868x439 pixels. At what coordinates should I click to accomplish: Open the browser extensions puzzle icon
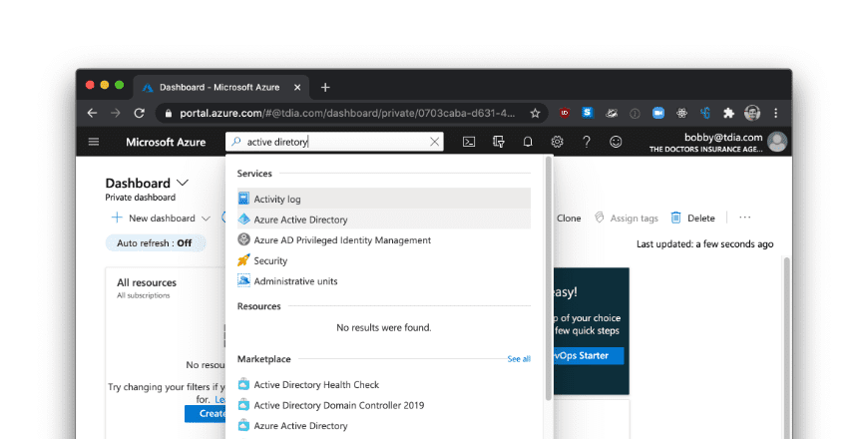pos(728,113)
